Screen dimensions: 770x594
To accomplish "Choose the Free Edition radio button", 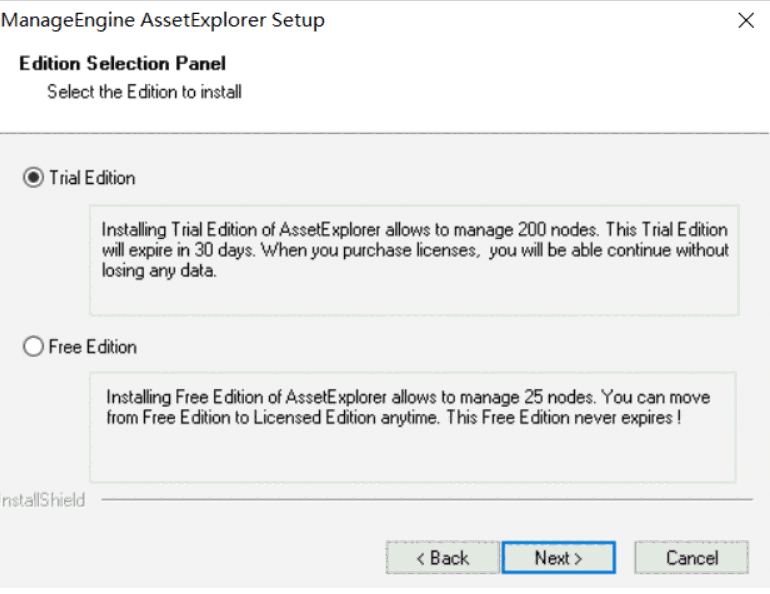I will [33, 347].
